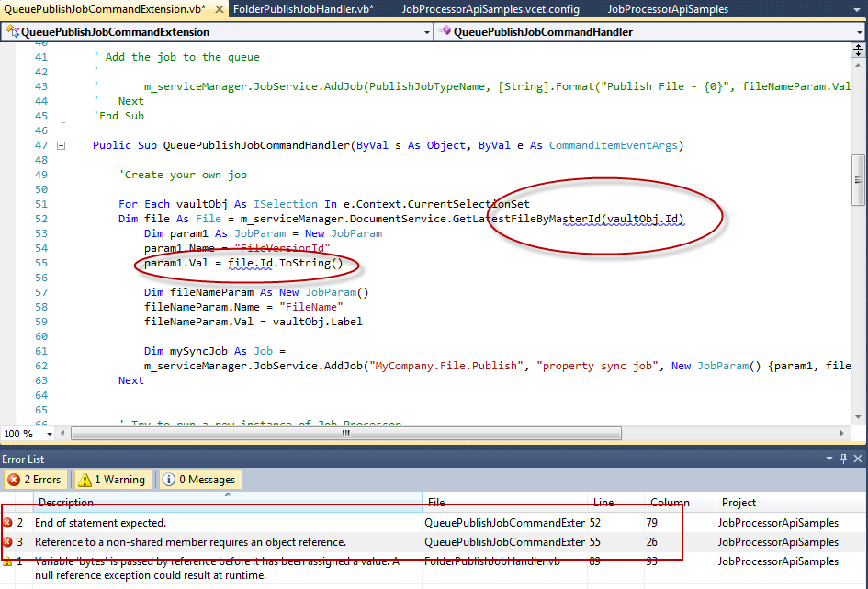Click the vertical scrollbar down arrow

click(x=858, y=417)
